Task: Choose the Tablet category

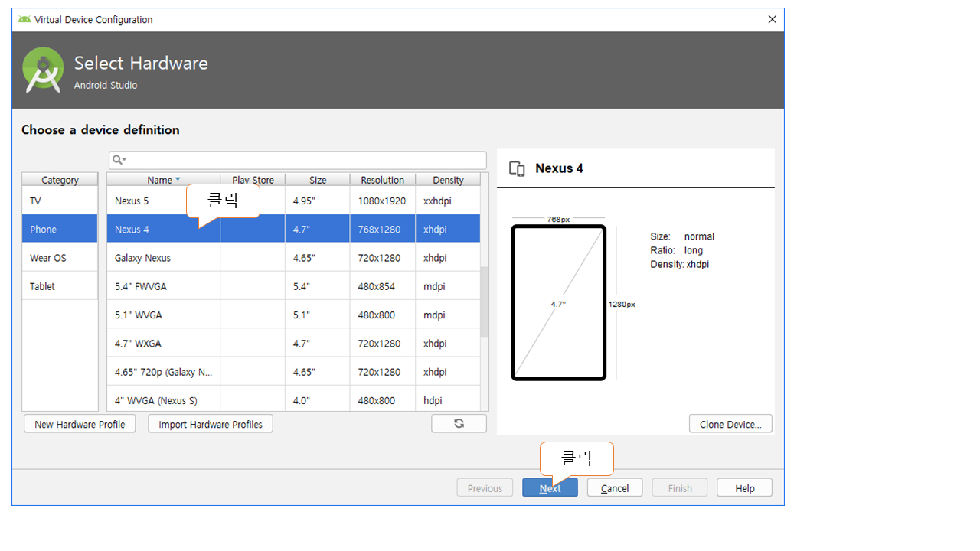Action: click(60, 286)
